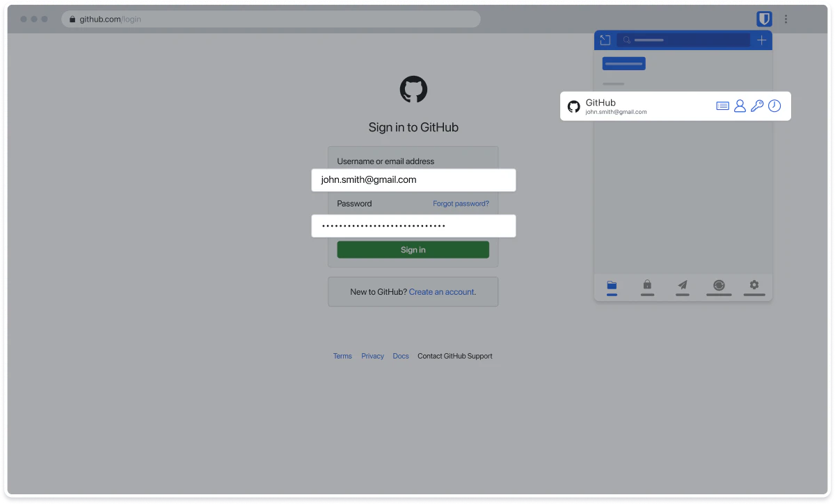Screen dimensions: 835x504
Task: Open the password Generator tab
Action: point(718,287)
